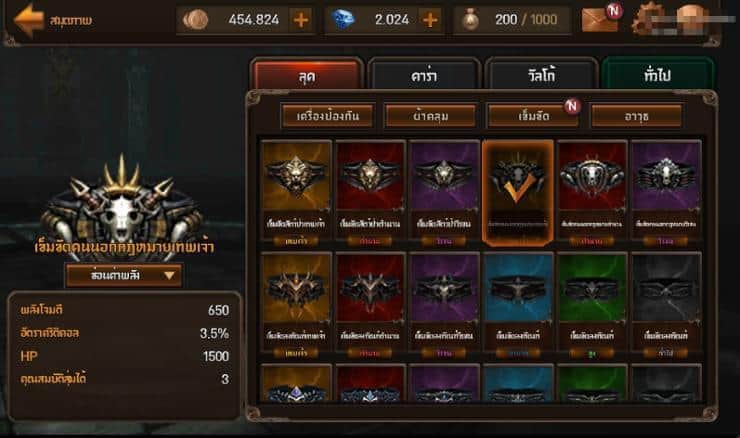
Task: Open the วัลโก้ tab
Action: [541, 74]
